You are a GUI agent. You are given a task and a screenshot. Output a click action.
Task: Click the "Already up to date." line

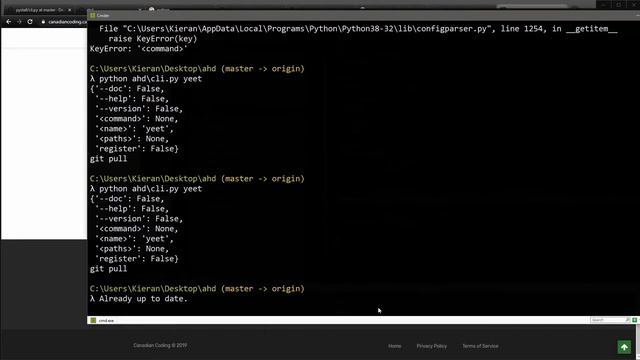click(x=143, y=299)
